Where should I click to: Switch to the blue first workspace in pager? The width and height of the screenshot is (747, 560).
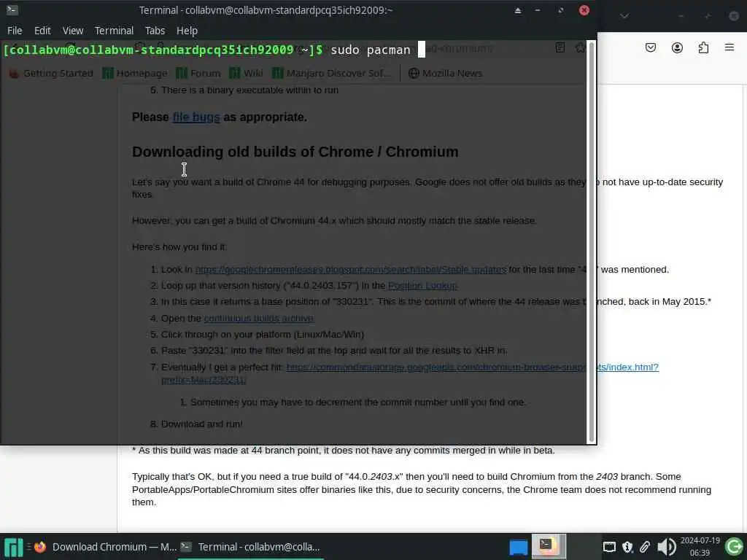tap(518, 547)
